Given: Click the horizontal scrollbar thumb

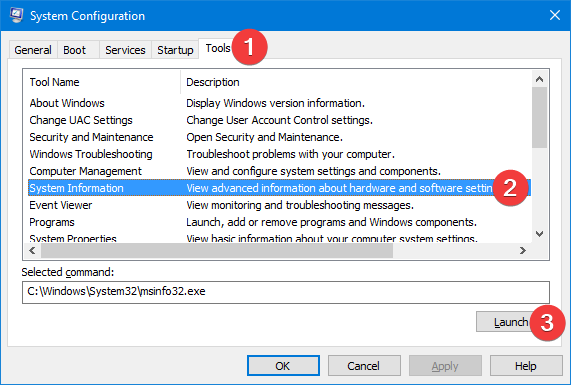Looking at the screenshot, I should [x=217, y=251].
